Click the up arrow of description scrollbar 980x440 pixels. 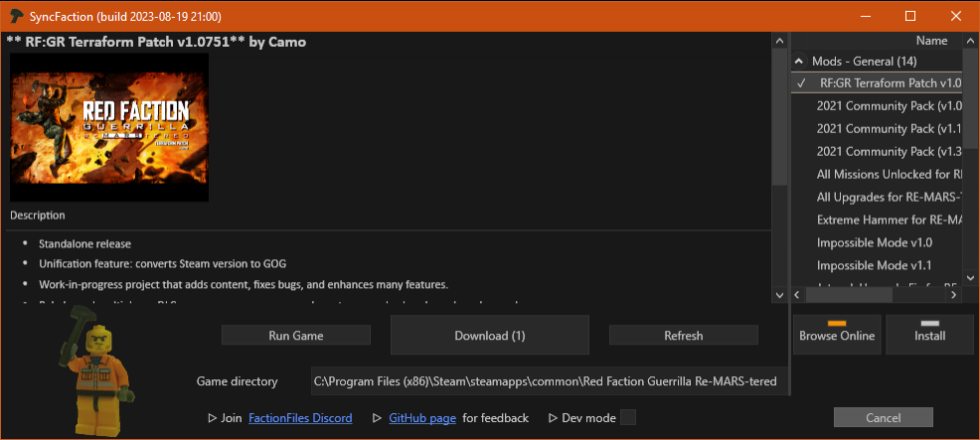point(780,41)
